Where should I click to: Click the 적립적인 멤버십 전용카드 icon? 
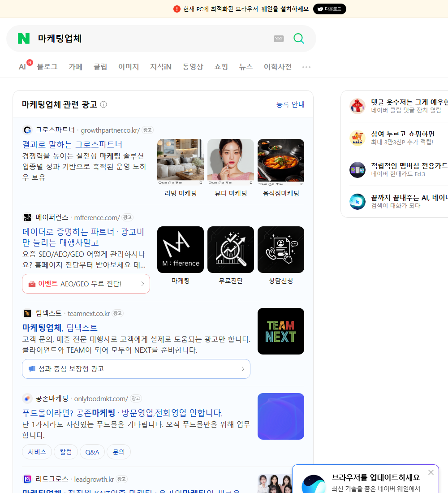point(358,170)
